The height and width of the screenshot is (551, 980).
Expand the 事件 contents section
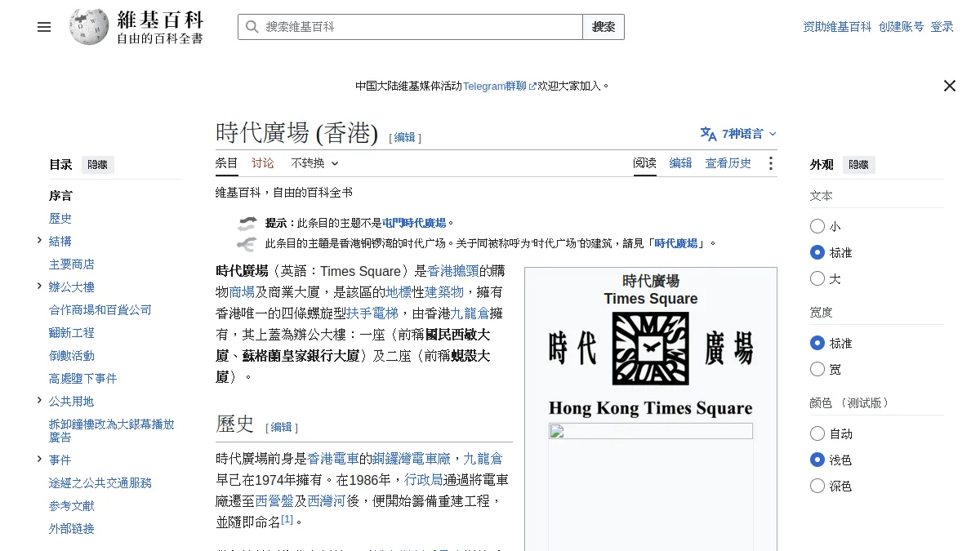39,459
